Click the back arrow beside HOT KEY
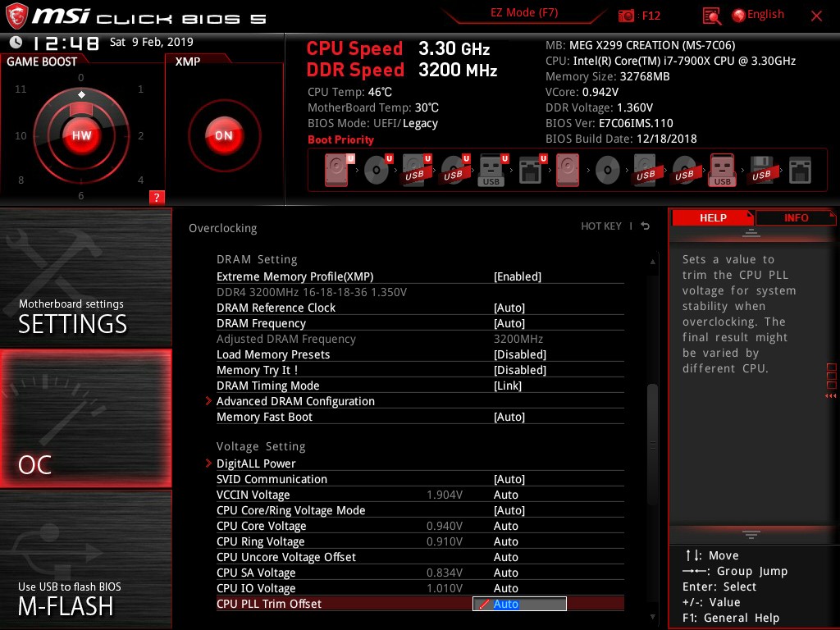Image resolution: width=840 pixels, height=630 pixels. click(646, 226)
